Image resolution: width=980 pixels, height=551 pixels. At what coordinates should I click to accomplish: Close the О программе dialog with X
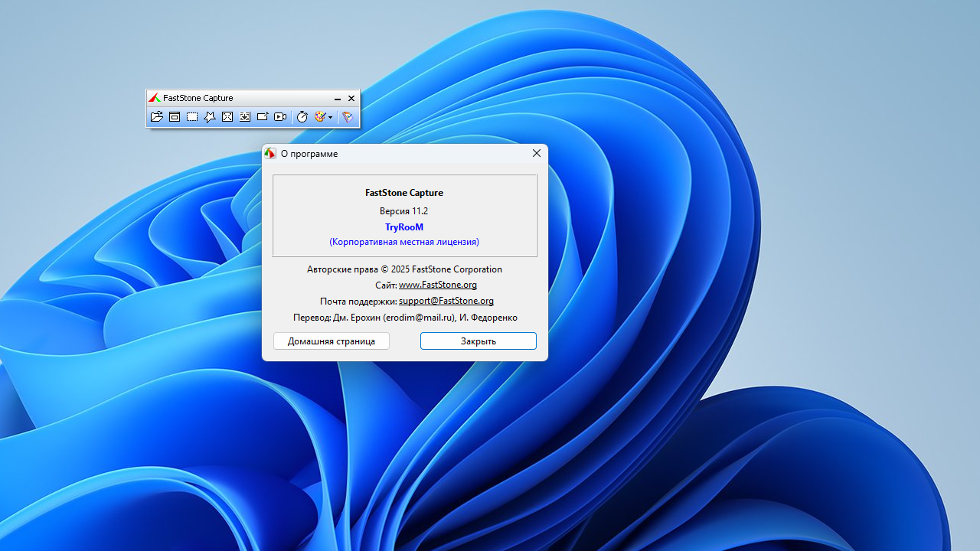(536, 153)
